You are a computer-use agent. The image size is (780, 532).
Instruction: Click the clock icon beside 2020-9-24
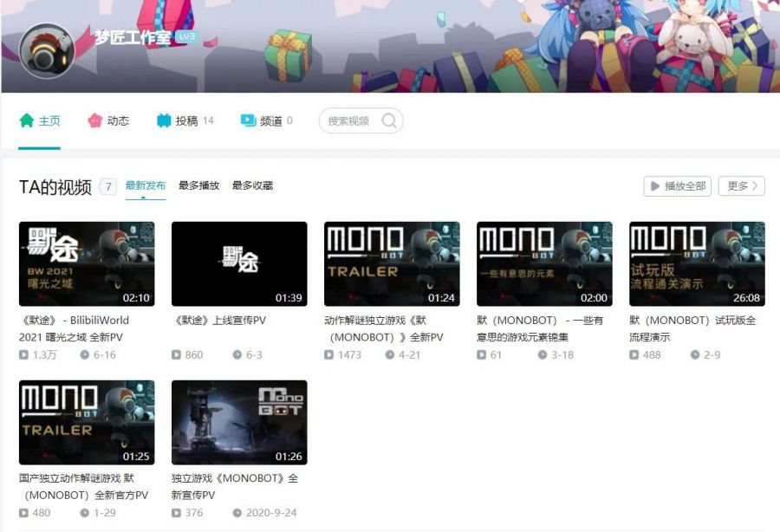[237, 513]
